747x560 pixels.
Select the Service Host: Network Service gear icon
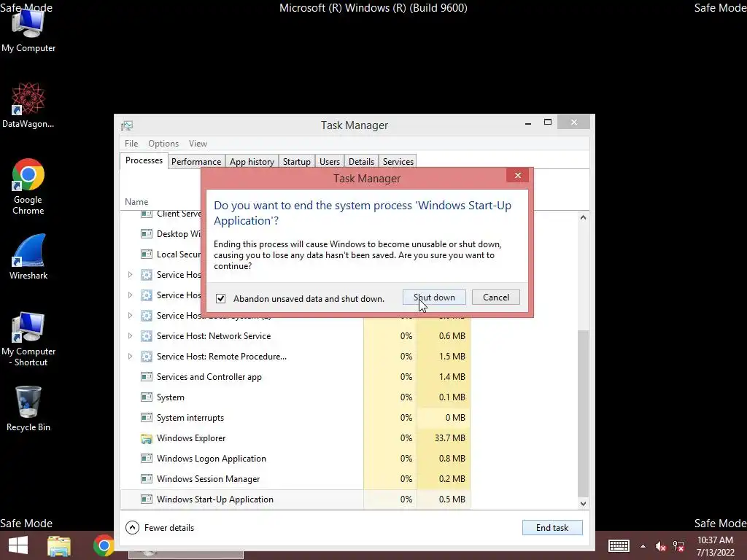(146, 336)
